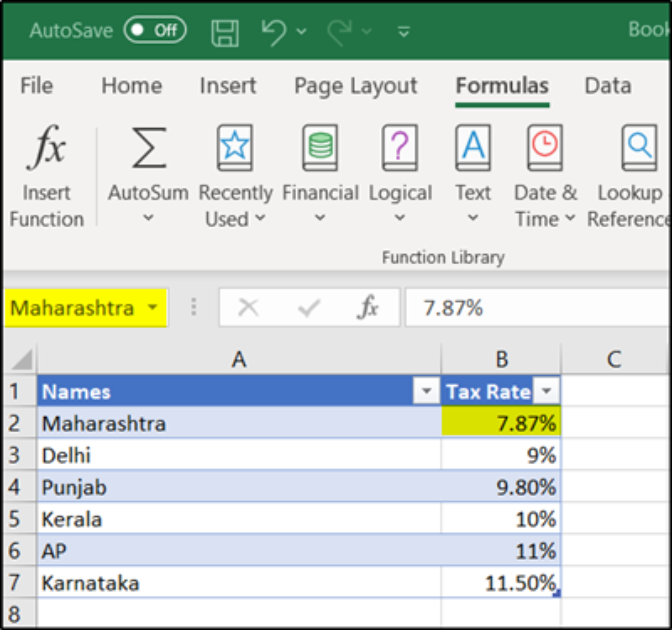
Task: Click the Save floppy disk icon
Action: [225, 32]
